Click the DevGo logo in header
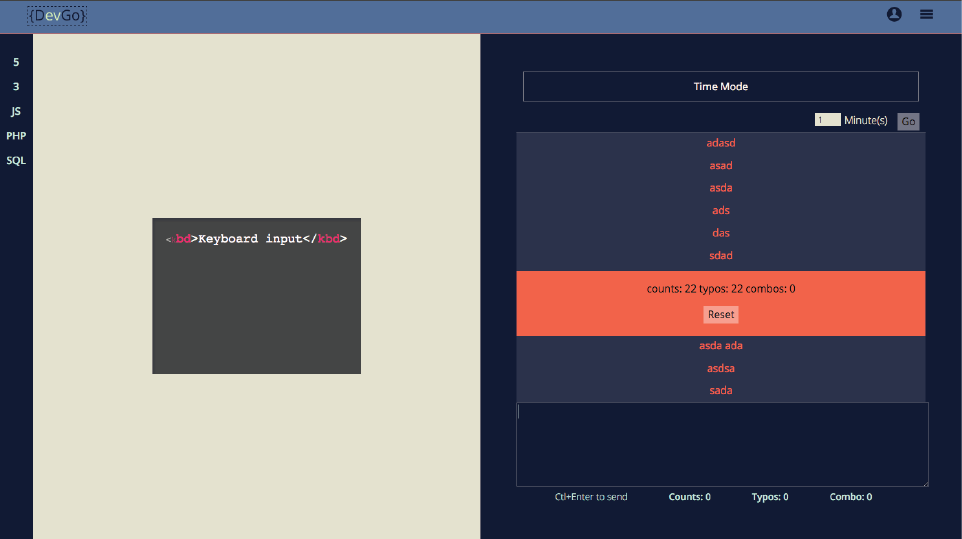The width and height of the screenshot is (962, 539). [x=57, y=15]
